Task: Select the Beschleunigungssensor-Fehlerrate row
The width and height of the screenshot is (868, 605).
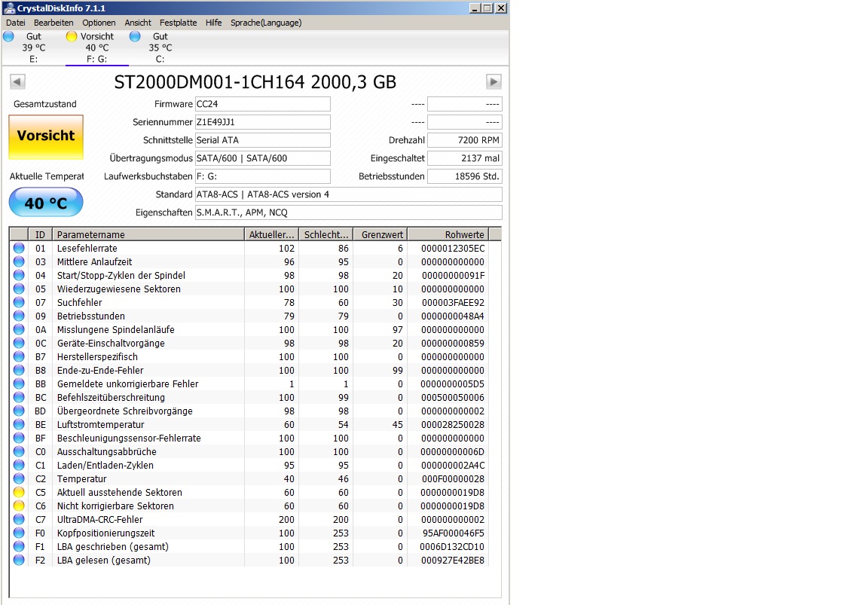Action: pos(249,438)
